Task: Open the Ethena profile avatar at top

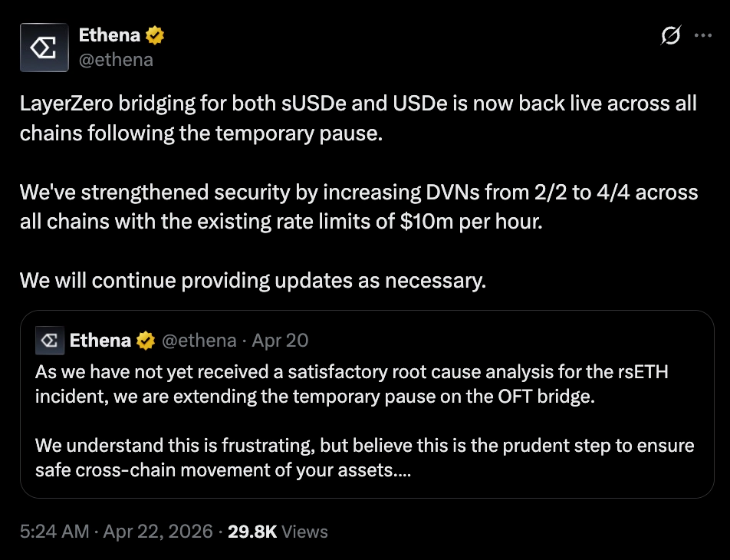Action: pyautogui.click(x=45, y=47)
